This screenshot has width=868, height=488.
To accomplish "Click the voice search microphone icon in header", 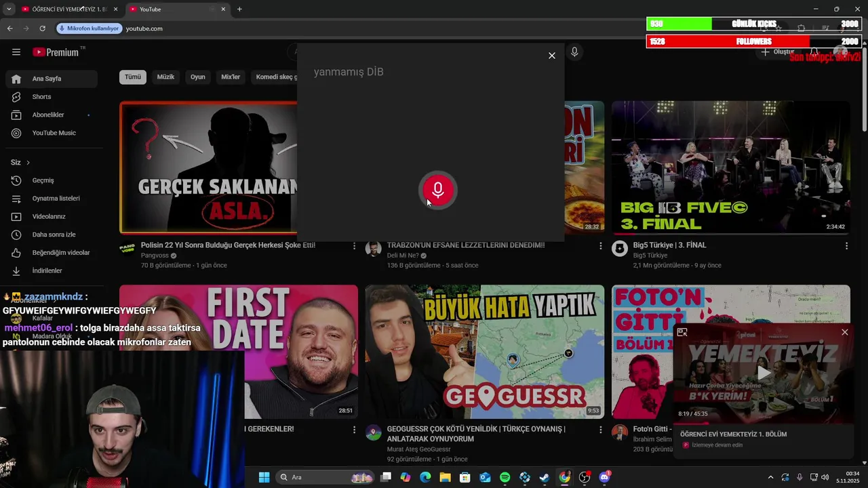I will pos(574,52).
